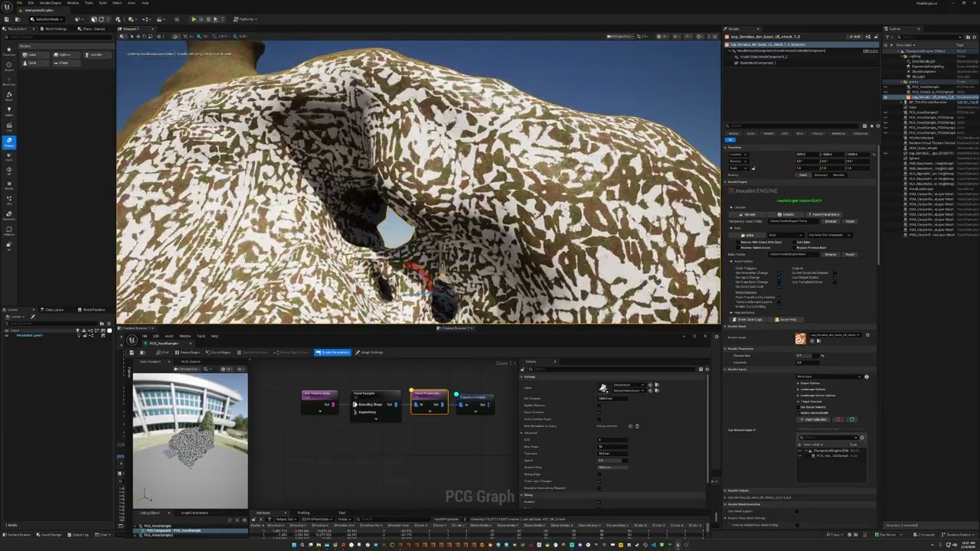This screenshot has width=980, height=551.
Task: Click the Find tool in PCG toolbar
Action: pyautogui.click(x=162, y=352)
